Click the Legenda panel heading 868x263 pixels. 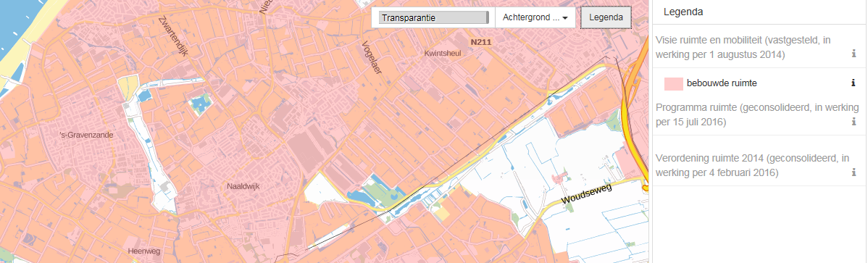683,12
